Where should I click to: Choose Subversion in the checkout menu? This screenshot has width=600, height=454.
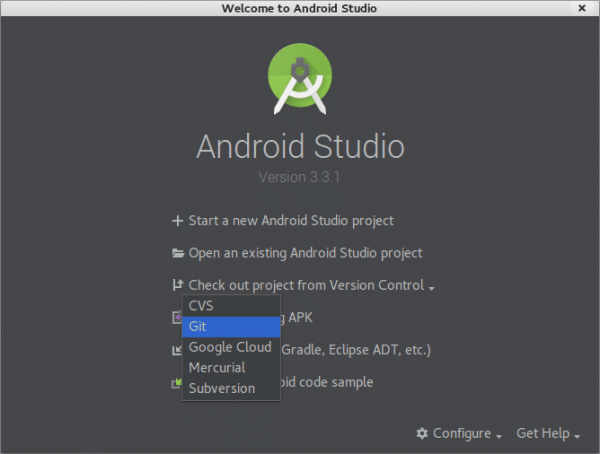click(231, 388)
